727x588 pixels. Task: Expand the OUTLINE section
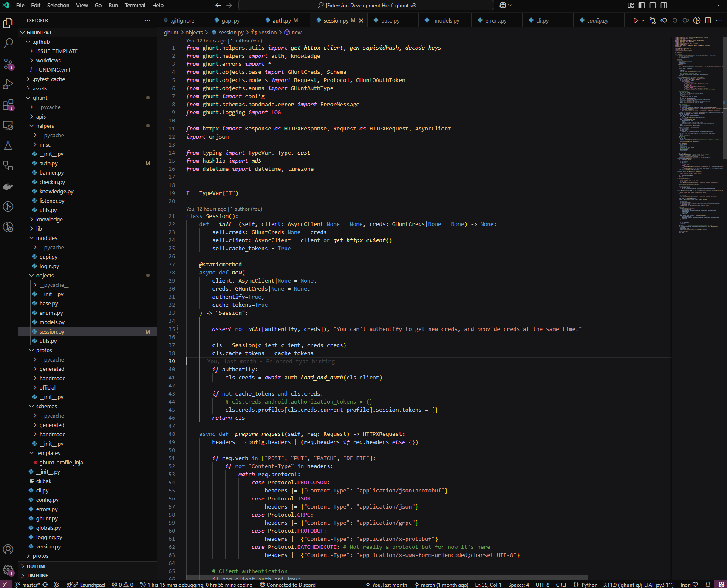(x=88, y=566)
